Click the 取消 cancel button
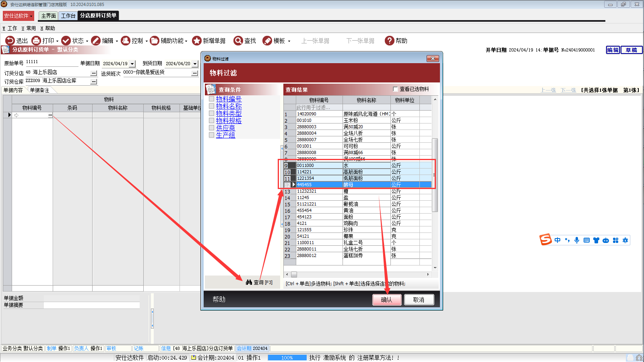The width and height of the screenshot is (644, 362). [x=419, y=300]
